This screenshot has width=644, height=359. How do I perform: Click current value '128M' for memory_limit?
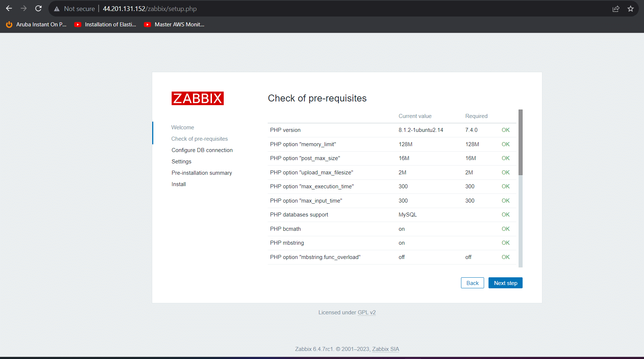click(x=406, y=144)
